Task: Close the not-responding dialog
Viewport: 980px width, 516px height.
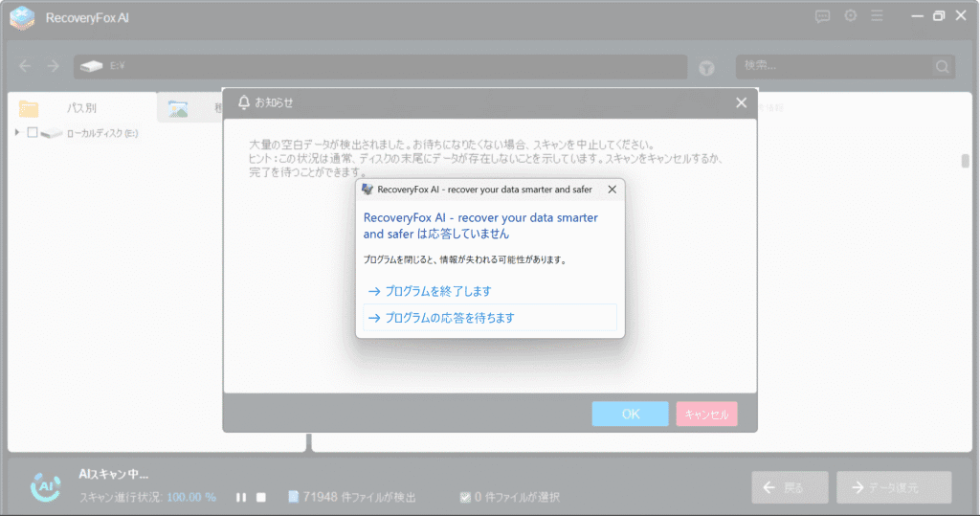Action: tap(612, 189)
